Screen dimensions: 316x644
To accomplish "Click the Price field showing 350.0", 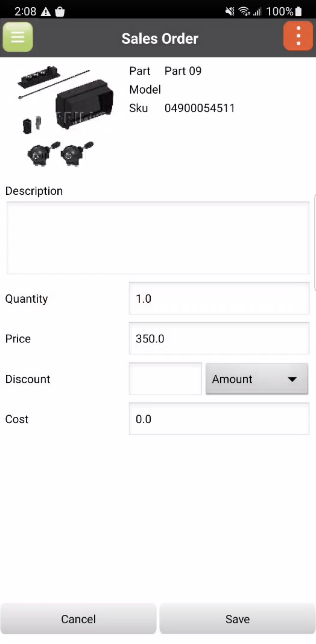I will [x=219, y=339].
